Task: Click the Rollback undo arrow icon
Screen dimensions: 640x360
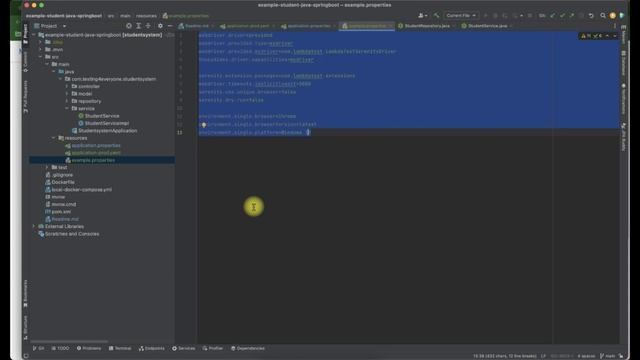Action: (x=591, y=16)
